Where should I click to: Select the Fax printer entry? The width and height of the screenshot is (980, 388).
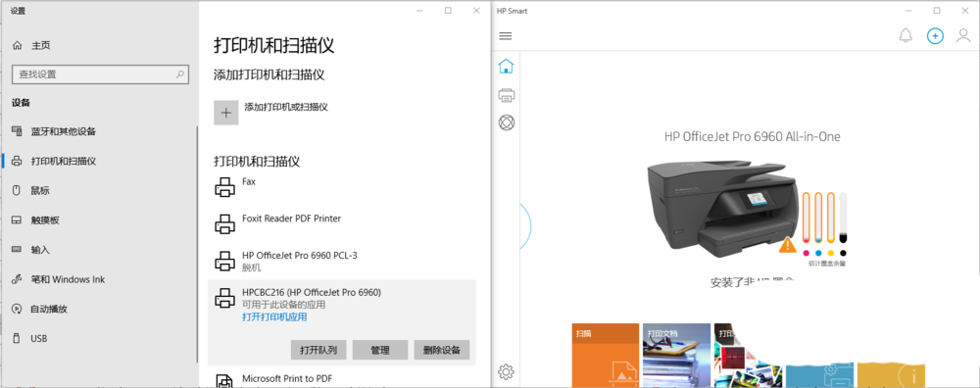342,187
